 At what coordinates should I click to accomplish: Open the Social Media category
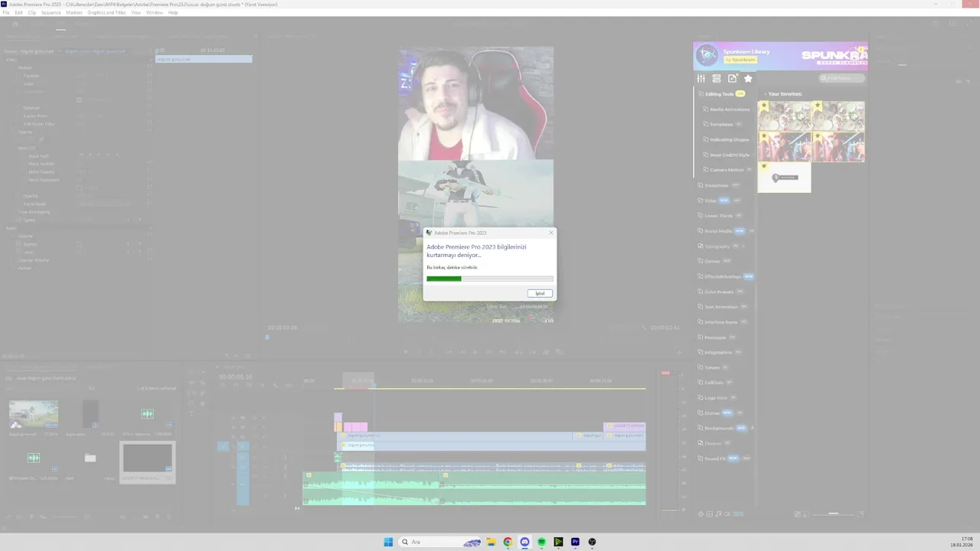718,230
